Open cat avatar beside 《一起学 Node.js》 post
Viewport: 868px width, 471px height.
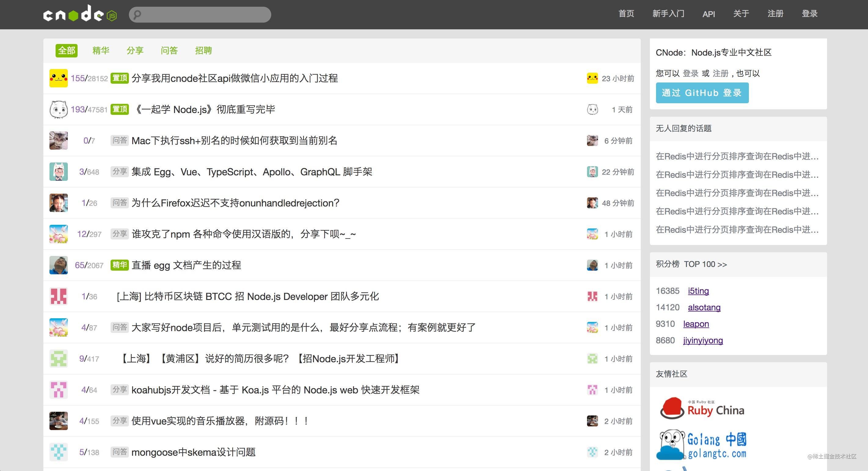coord(58,109)
